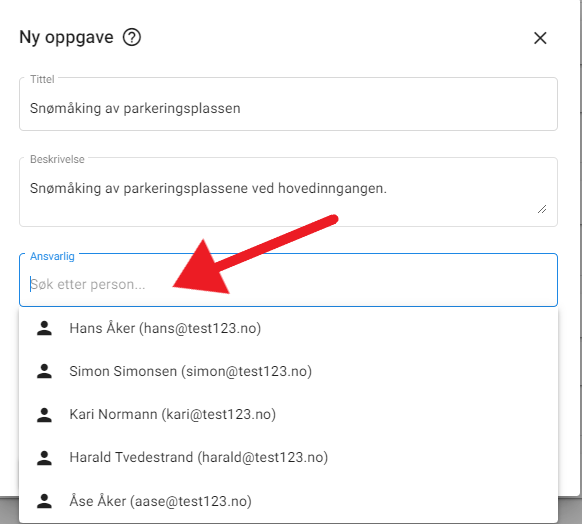Focus the Ansvarlig person search field
Viewport: 582px width, 524px height.
[288, 280]
